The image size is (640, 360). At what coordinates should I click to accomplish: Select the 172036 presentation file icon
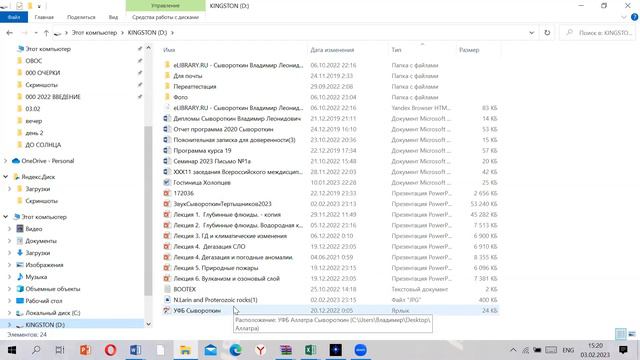coord(167,193)
